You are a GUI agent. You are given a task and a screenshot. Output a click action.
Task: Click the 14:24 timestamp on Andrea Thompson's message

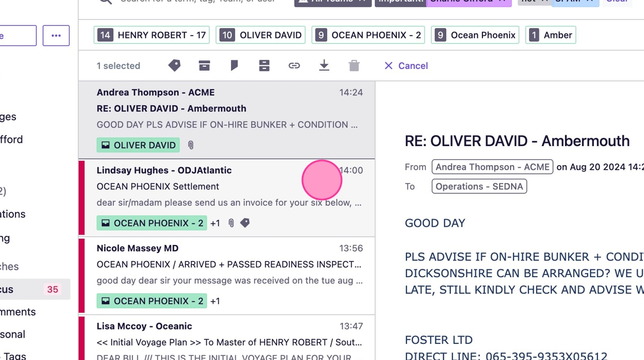point(351,93)
